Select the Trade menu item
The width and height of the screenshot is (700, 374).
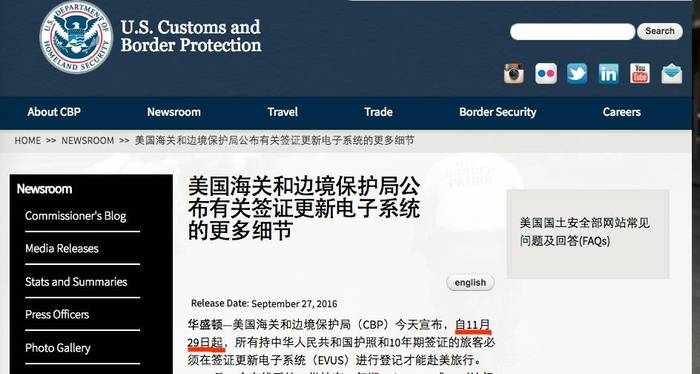tap(378, 112)
